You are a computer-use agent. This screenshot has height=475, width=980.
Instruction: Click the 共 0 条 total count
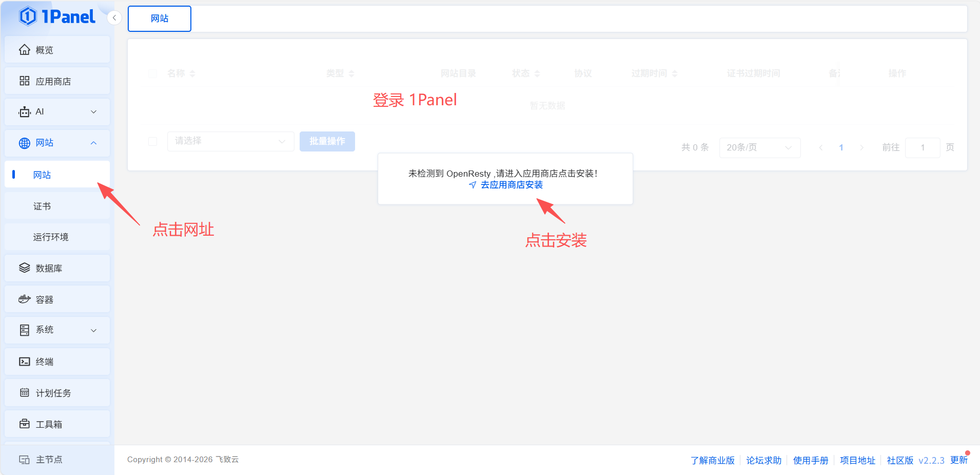coord(695,147)
